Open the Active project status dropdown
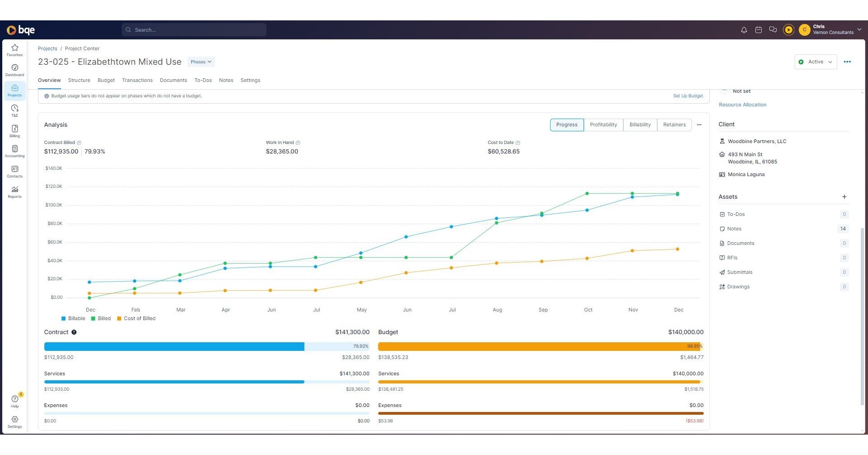This screenshot has height=455, width=868. coord(816,62)
